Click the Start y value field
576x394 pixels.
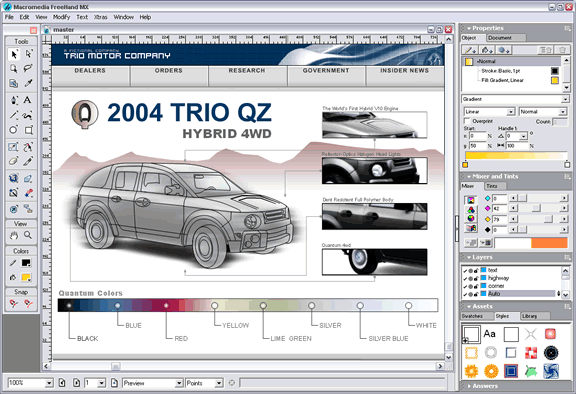(x=478, y=146)
